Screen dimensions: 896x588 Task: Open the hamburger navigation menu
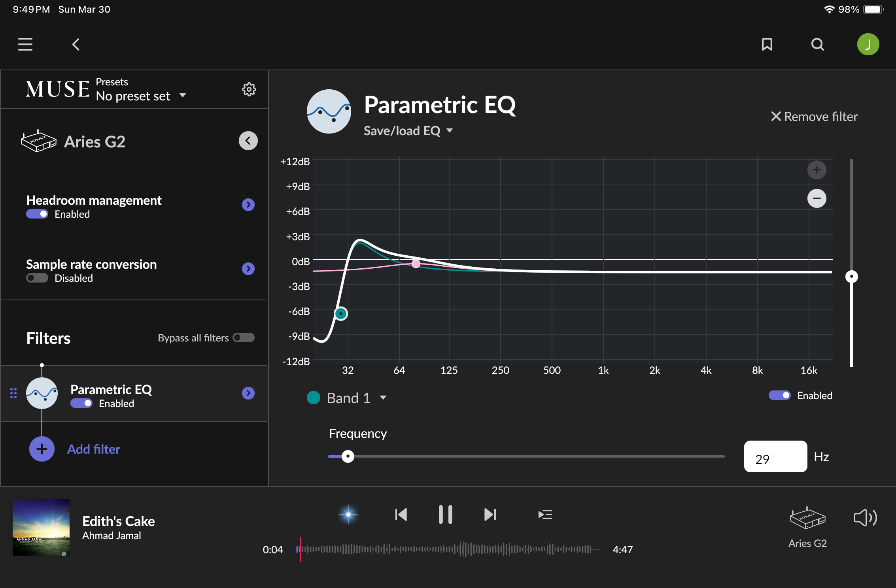[25, 44]
